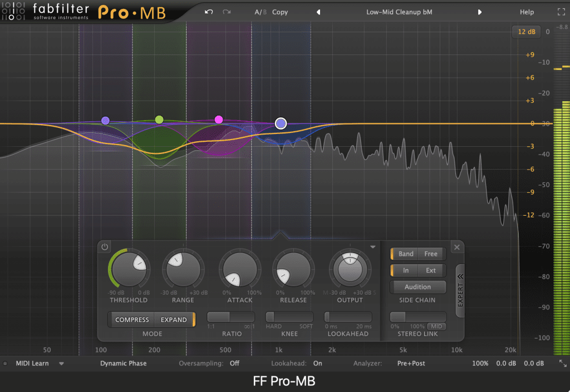Viewport: 570px width, 392px height.
Task: Click the Lookahead slider in band panel
Action: coord(348,317)
